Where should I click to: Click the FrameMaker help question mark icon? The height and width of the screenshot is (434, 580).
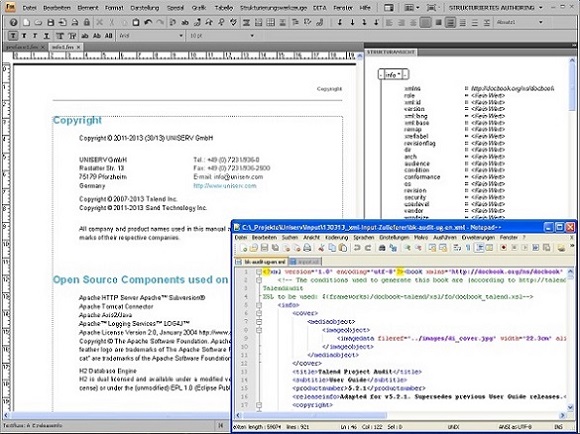click(x=14, y=23)
